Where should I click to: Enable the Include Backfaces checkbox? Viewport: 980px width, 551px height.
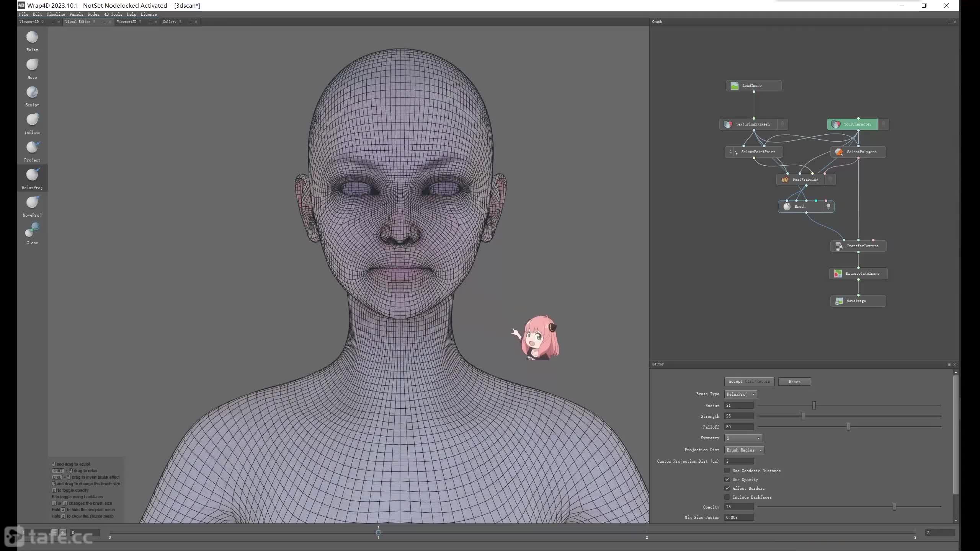pyautogui.click(x=727, y=497)
